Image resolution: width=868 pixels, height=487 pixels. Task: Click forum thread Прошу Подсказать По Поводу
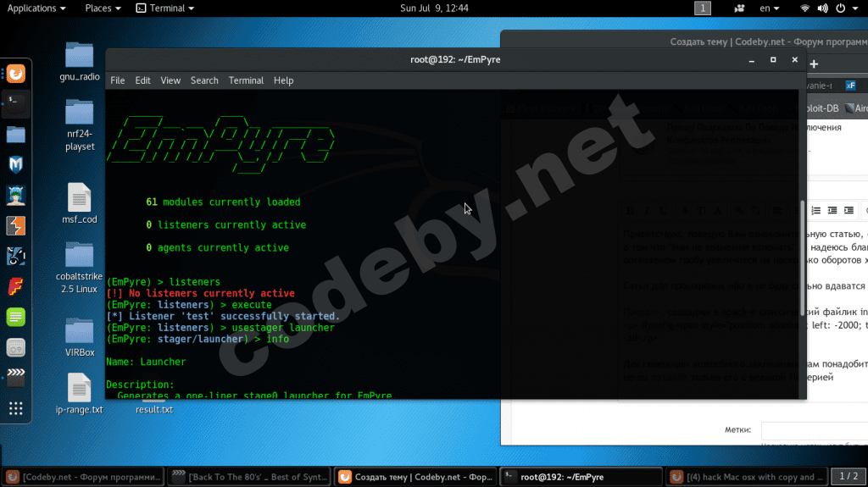pos(754,133)
